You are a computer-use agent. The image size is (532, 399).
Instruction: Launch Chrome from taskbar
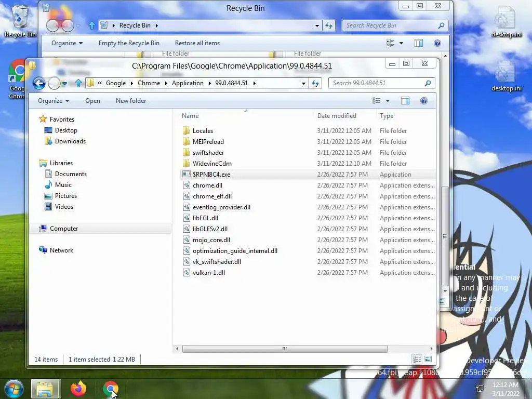tap(111, 389)
